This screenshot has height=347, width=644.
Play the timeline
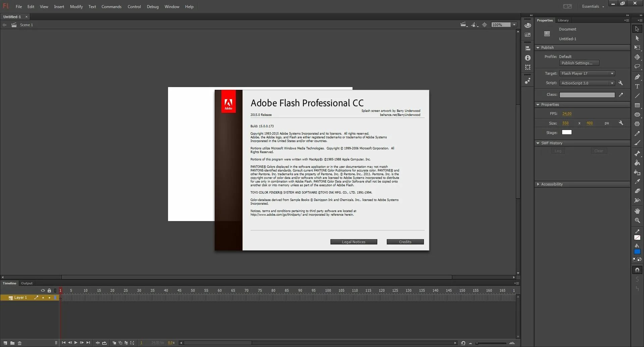click(x=76, y=343)
